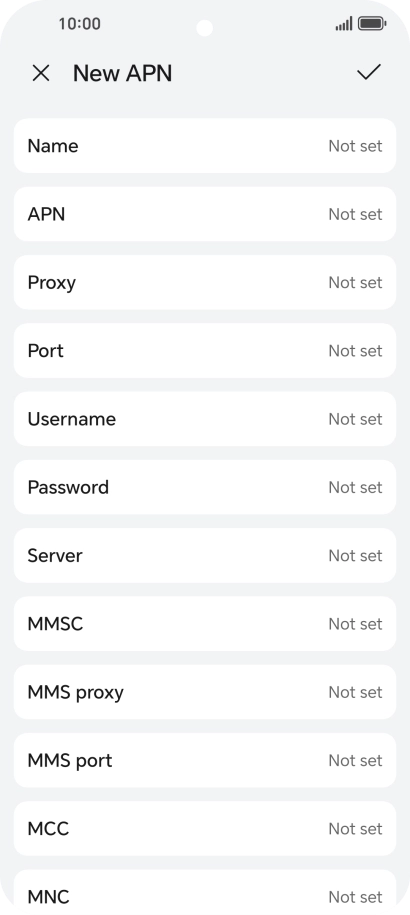This screenshot has width=410, height=915.
Task: Open the Name field
Action: pos(205,146)
